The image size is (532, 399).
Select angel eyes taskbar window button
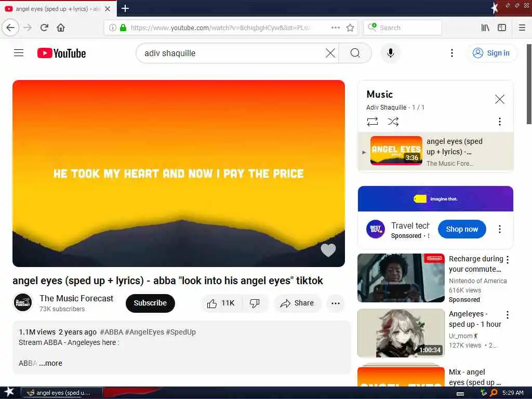pos(61,393)
